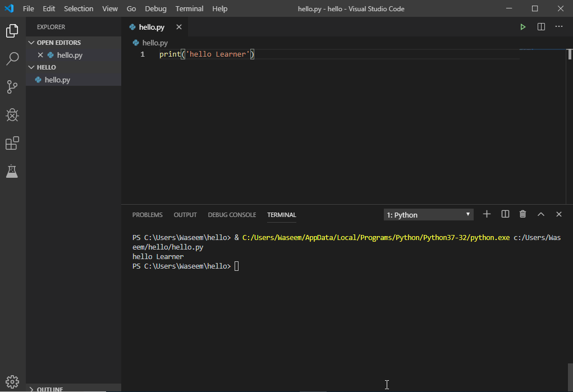Image resolution: width=573 pixels, height=392 pixels.
Task: Split the terminal with the split icon
Action: pos(505,214)
